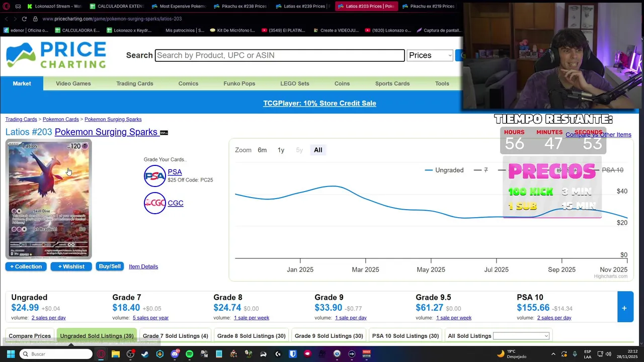Open the weather widget showing 19°C

512,354
